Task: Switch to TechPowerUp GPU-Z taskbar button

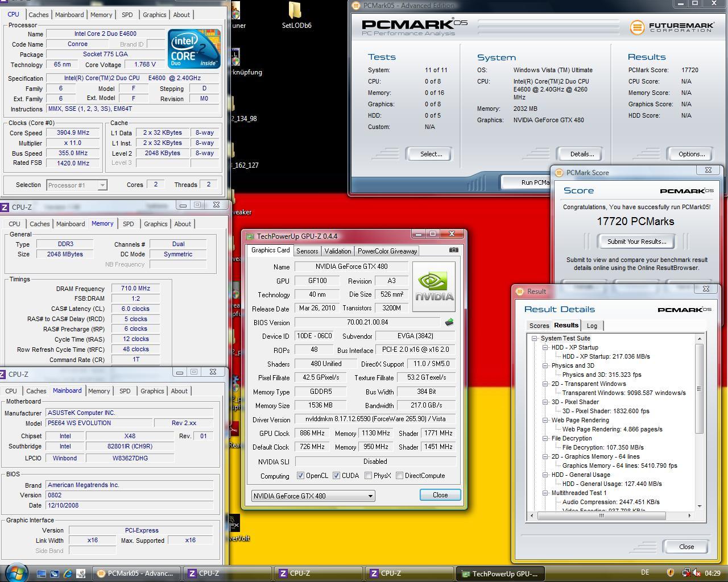Action: (500, 573)
